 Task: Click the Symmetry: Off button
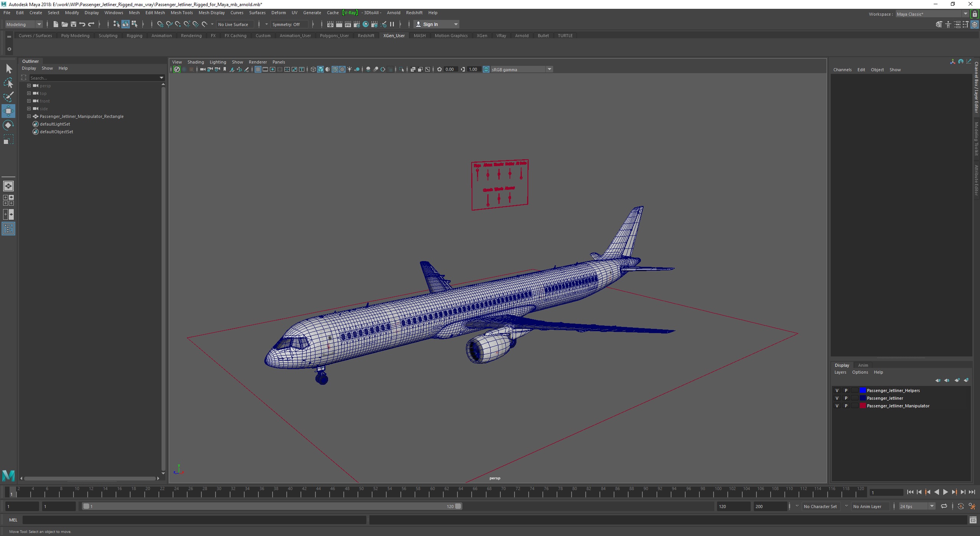pyautogui.click(x=289, y=24)
